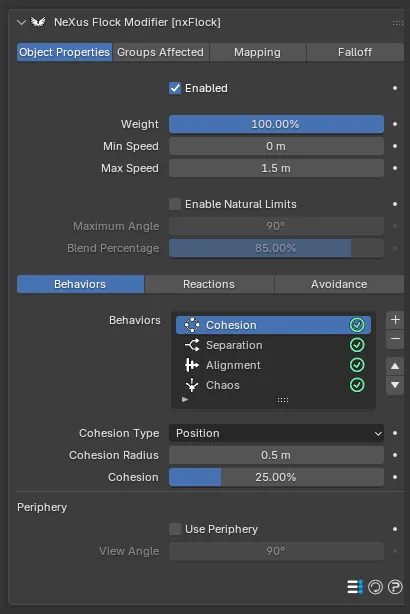Select Chaos behavior row
The image size is (410, 614).
click(x=273, y=385)
